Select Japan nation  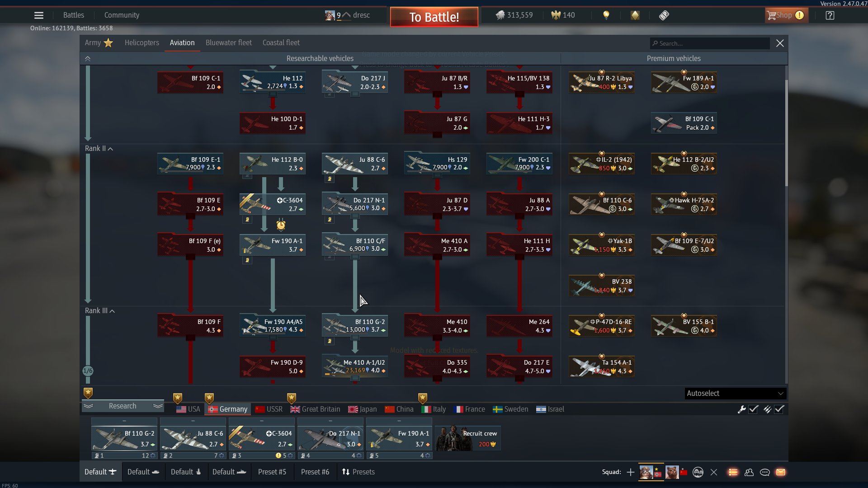coord(362,409)
